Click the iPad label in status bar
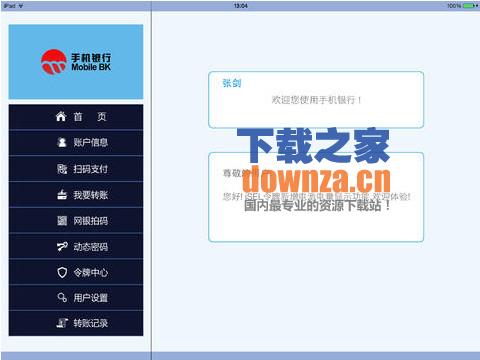480x360 pixels. coord(10,6)
